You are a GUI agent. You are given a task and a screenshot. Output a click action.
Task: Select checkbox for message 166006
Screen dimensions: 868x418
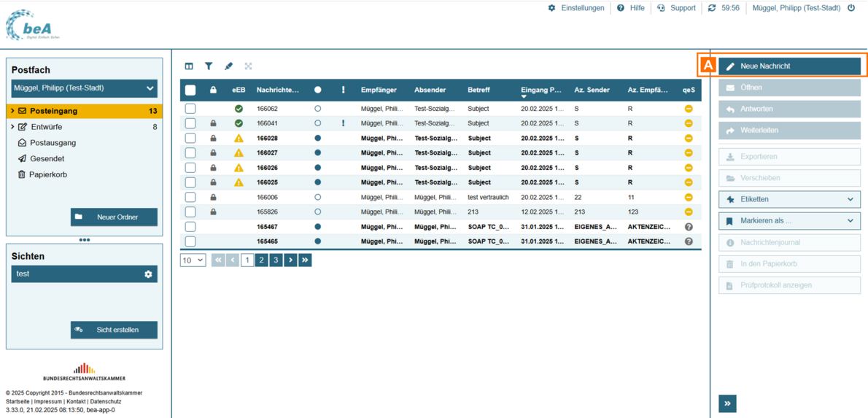190,197
